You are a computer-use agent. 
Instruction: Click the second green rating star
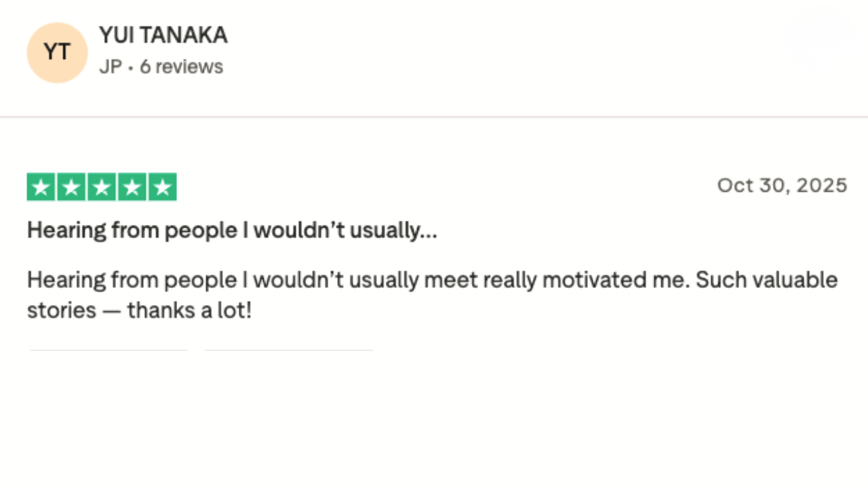coord(71,187)
